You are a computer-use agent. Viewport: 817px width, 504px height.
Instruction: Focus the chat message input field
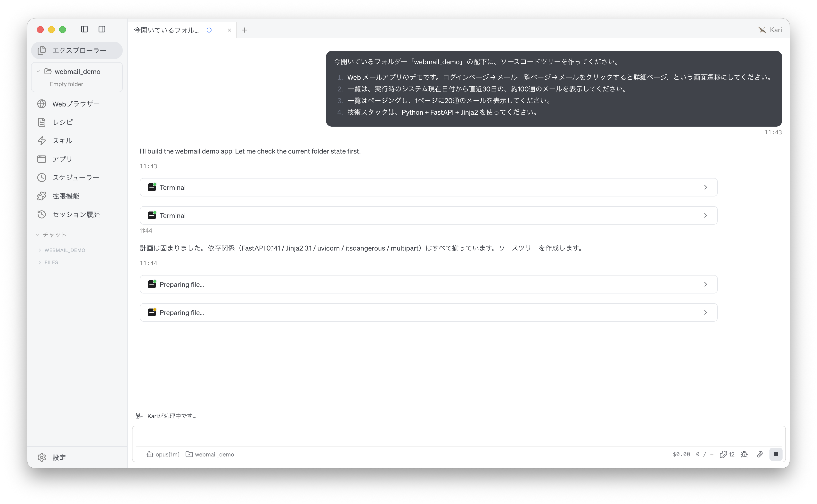[459, 436]
